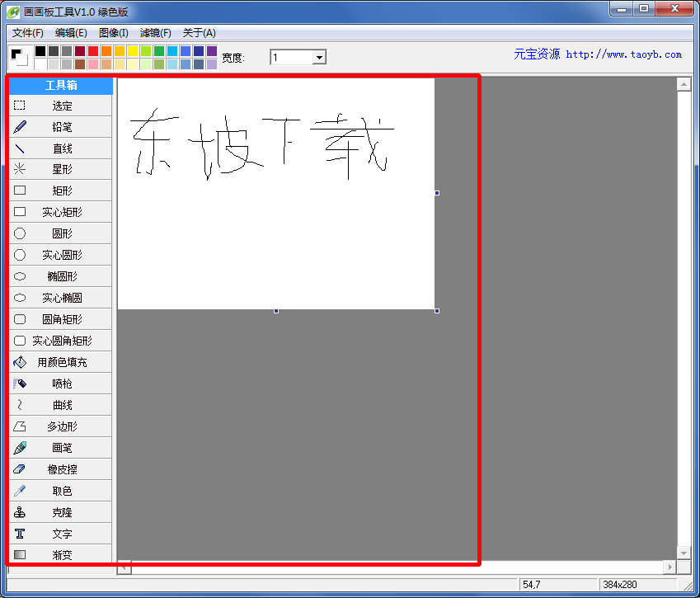The height and width of the screenshot is (598, 700).
Task: Select the 椭圆形 ellipse tool
Action: 60,276
